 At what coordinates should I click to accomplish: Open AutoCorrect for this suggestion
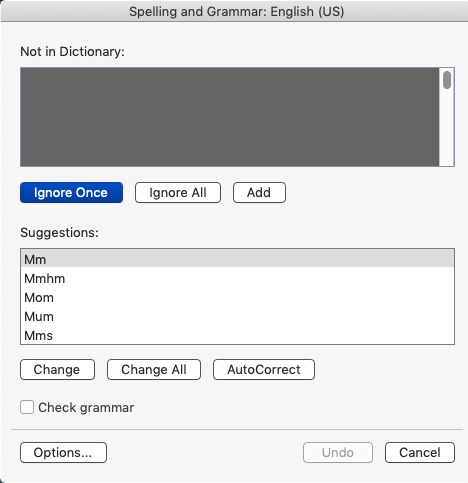[x=264, y=369]
